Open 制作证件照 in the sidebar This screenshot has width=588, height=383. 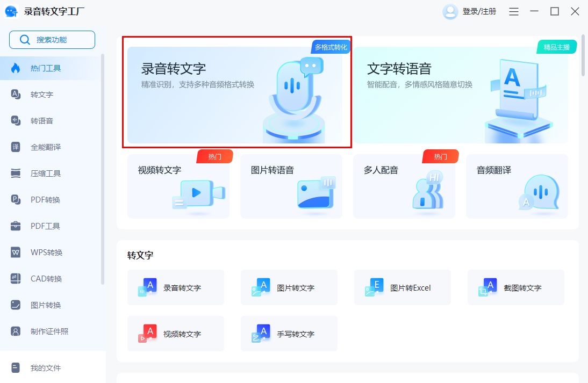click(x=51, y=331)
